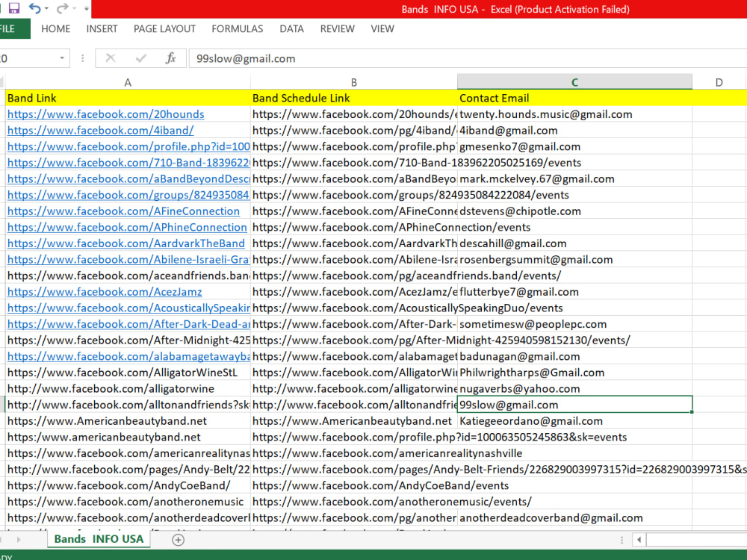
Task: Select cell badunagan@gmail.com
Action: click(574, 356)
